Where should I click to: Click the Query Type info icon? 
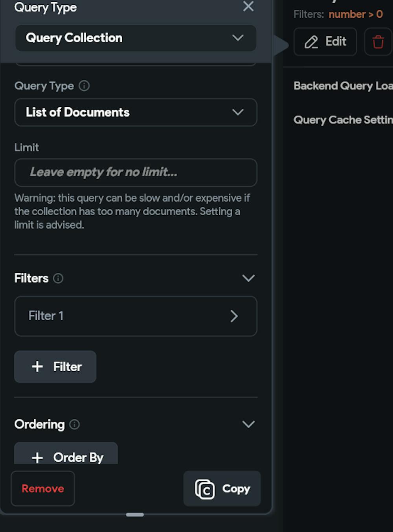pyautogui.click(x=84, y=86)
